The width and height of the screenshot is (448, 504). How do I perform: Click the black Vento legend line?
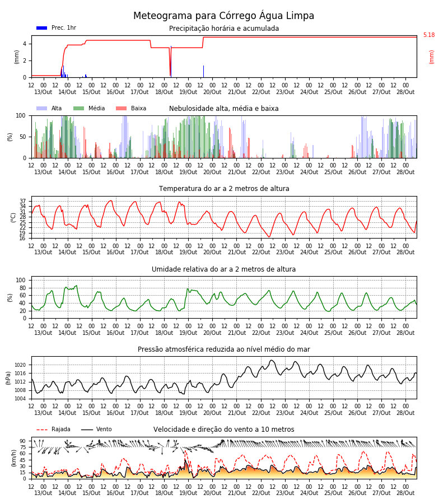(87, 430)
